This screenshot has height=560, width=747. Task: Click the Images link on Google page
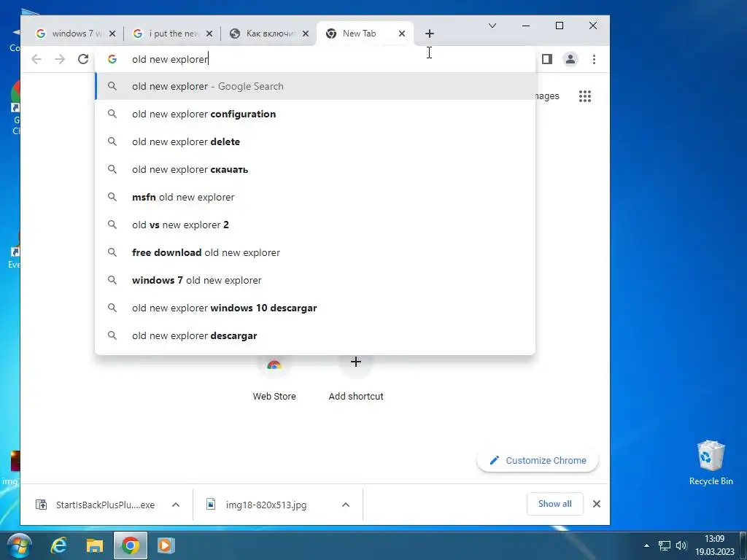547,96
